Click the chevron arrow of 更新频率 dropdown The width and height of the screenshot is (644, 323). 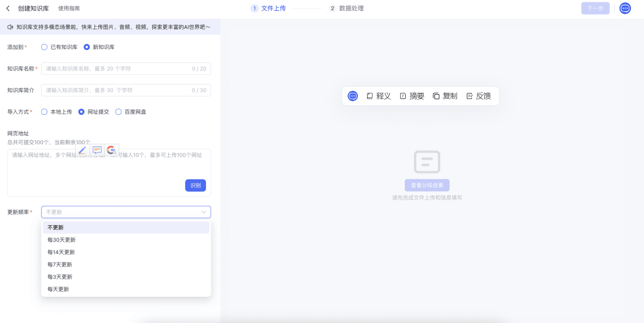[x=204, y=212]
